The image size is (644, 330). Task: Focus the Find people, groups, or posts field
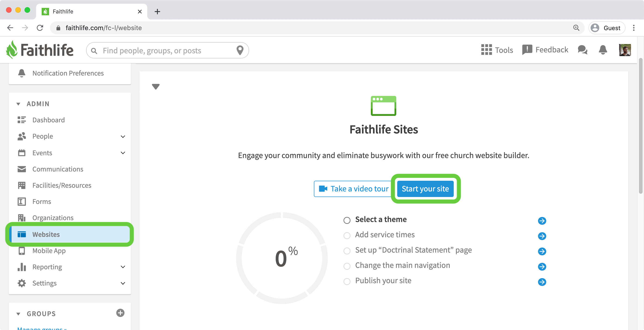tap(167, 50)
